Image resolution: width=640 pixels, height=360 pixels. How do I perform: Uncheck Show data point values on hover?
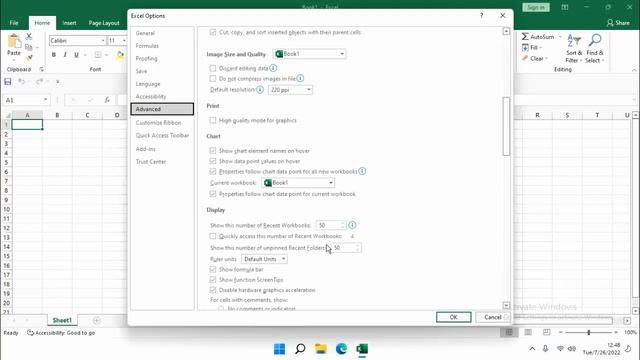pos(213,161)
